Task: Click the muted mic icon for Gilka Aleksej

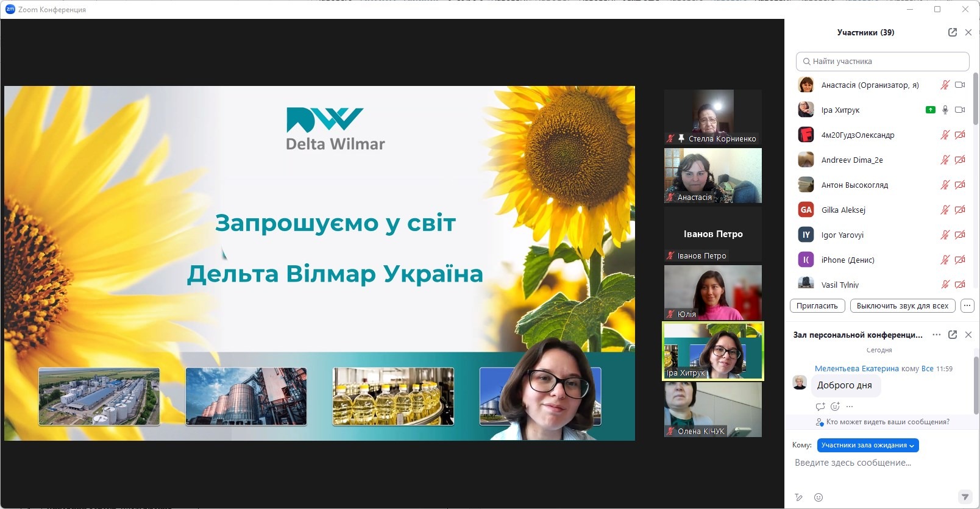Action: [945, 210]
